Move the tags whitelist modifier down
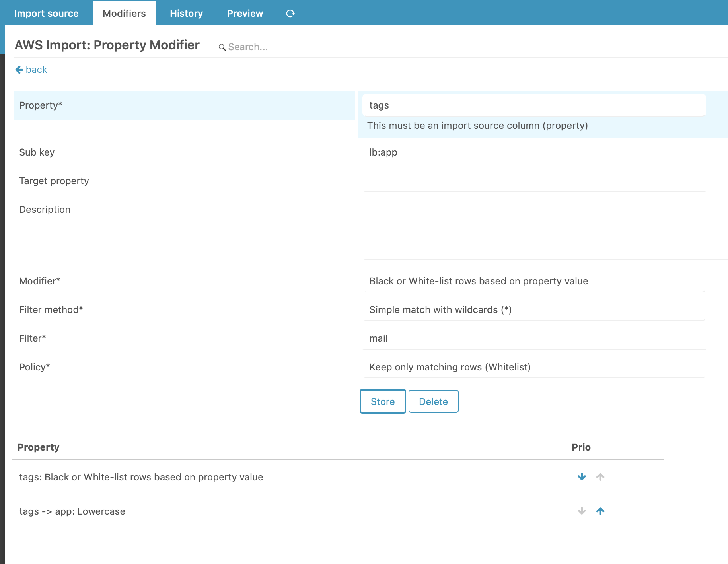 coord(582,477)
